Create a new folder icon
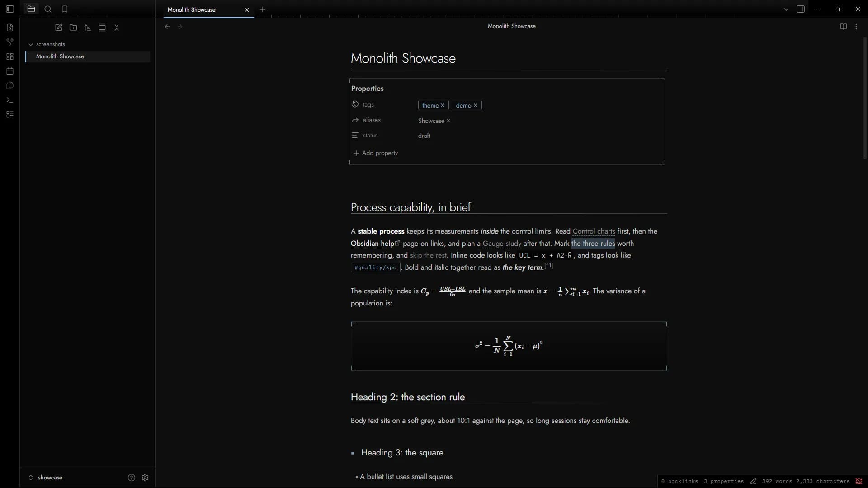This screenshot has height=488, width=868. pos(73,28)
